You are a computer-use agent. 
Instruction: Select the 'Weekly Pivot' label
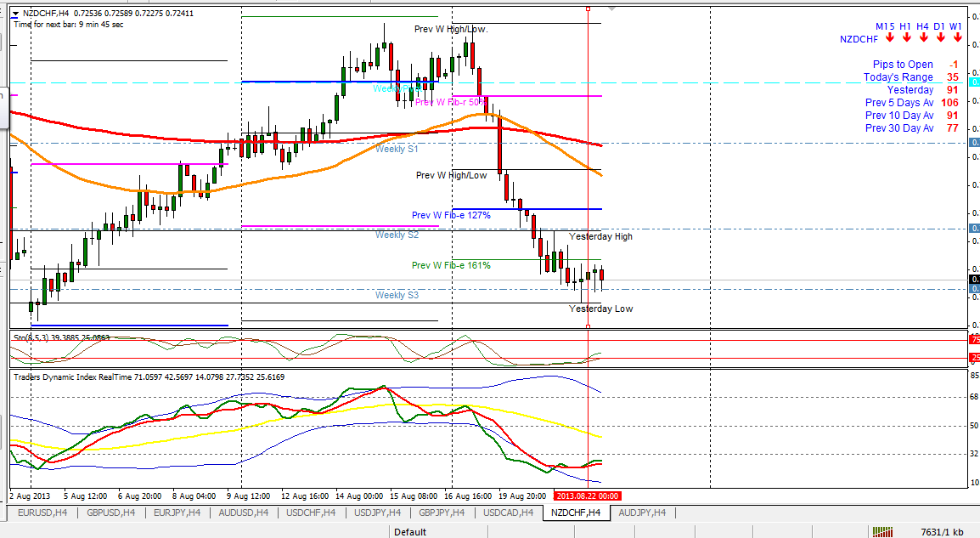pos(397,88)
